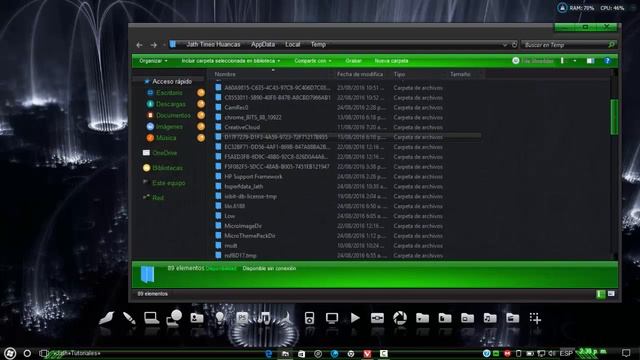The height and width of the screenshot is (360, 640).
Task: Change view with the view mode icon
Action: coord(563,61)
